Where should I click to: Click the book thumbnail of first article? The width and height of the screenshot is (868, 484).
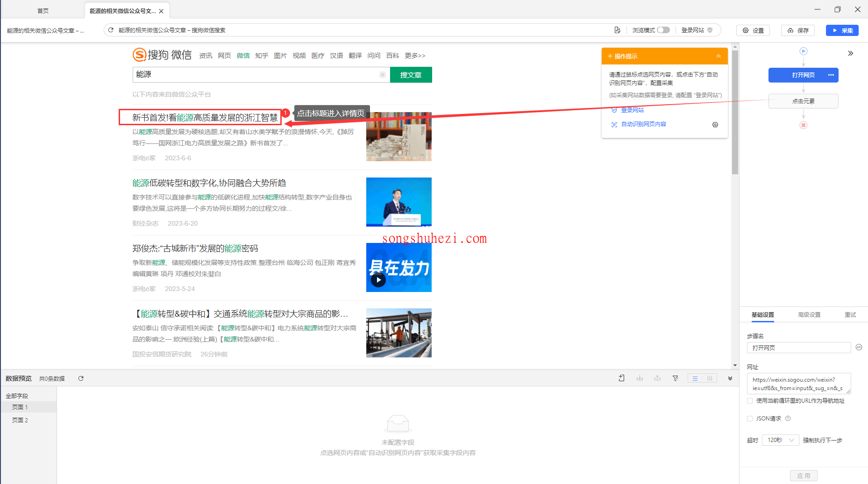tap(398, 136)
